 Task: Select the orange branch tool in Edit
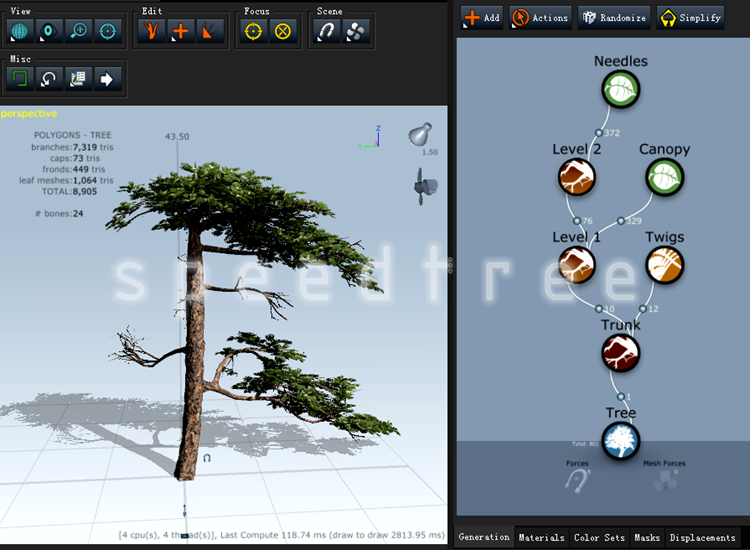click(x=152, y=31)
